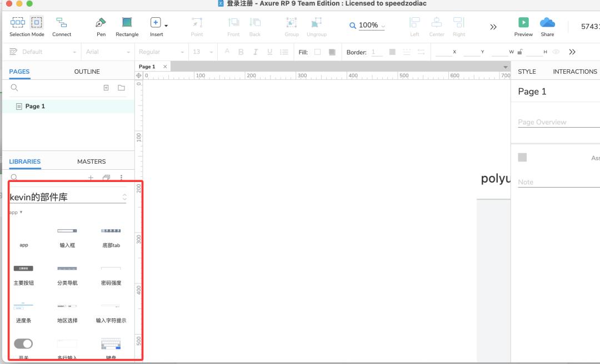The image size is (600, 364).
Task: Switch to the MASTERS tab
Action: click(91, 161)
